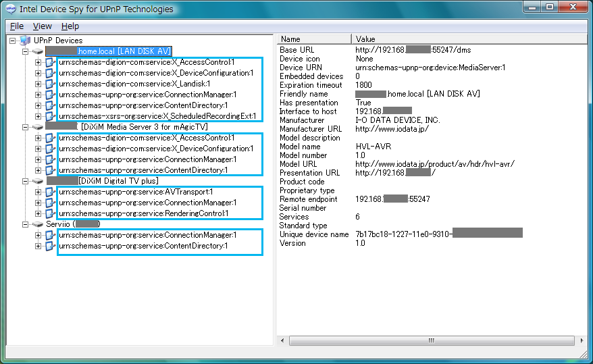Screen dimensions: 593x364
Task: Click DiXiM Media Server's X_DeviceConfiguration:1 icon
Action: point(50,149)
